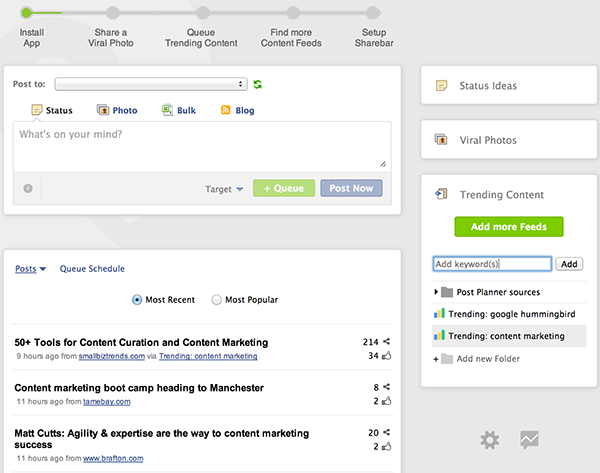The image size is (600, 473).
Task: Click the Status note icon in composer tabs
Action: click(x=37, y=110)
